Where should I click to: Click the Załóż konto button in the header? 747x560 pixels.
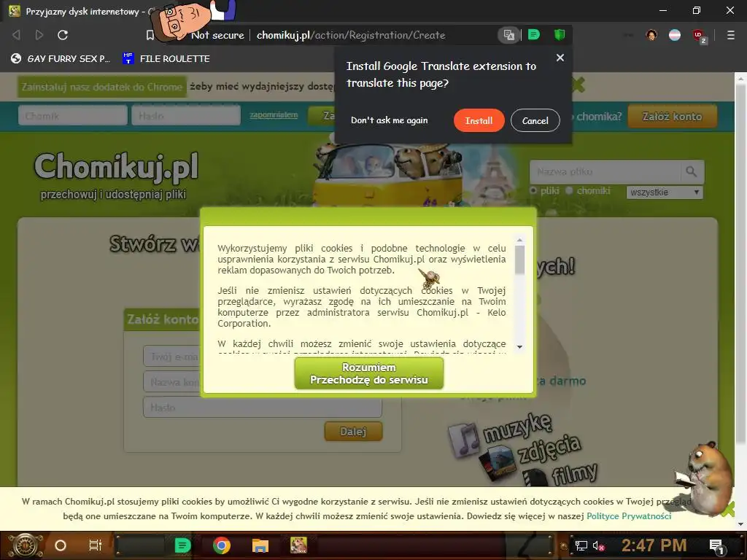point(672,116)
